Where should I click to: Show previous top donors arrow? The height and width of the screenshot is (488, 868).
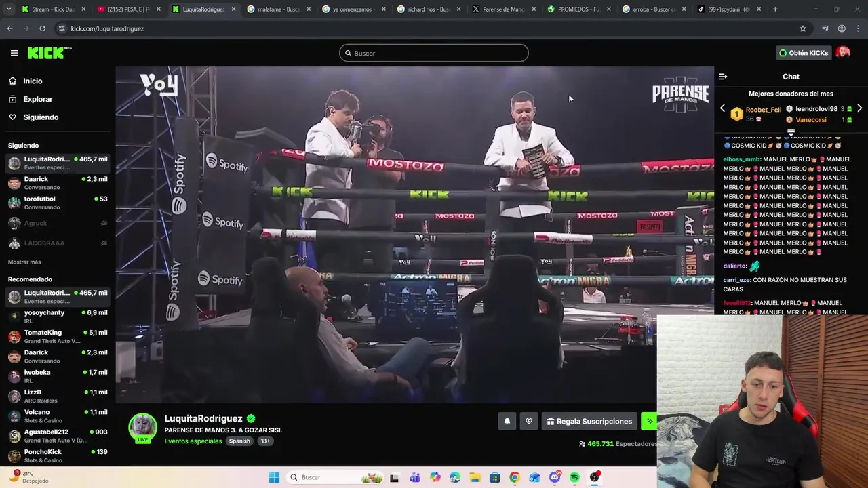pos(722,108)
